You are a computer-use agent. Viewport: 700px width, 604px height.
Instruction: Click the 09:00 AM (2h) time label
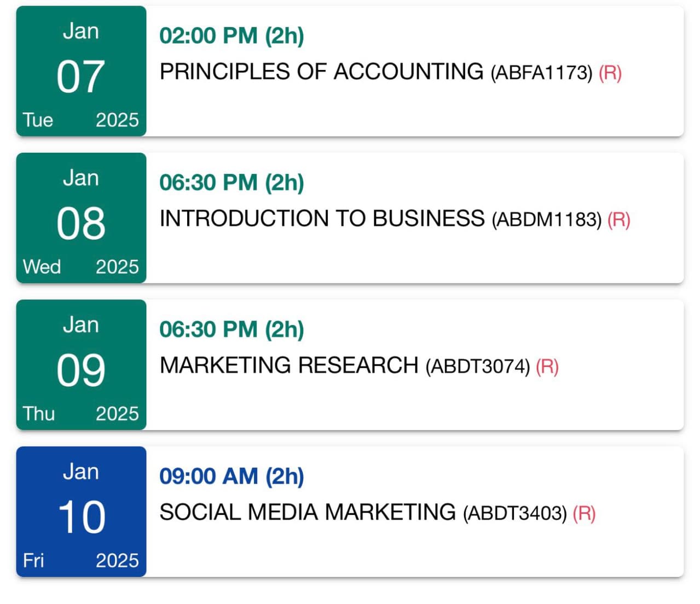click(x=232, y=476)
